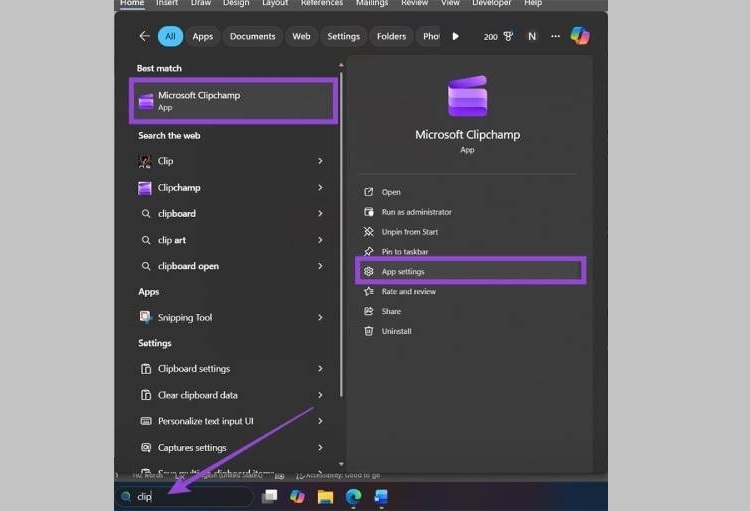This screenshot has height=511, width=750.
Task: Click the Personalize text input keyboard icon
Action: click(x=146, y=421)
